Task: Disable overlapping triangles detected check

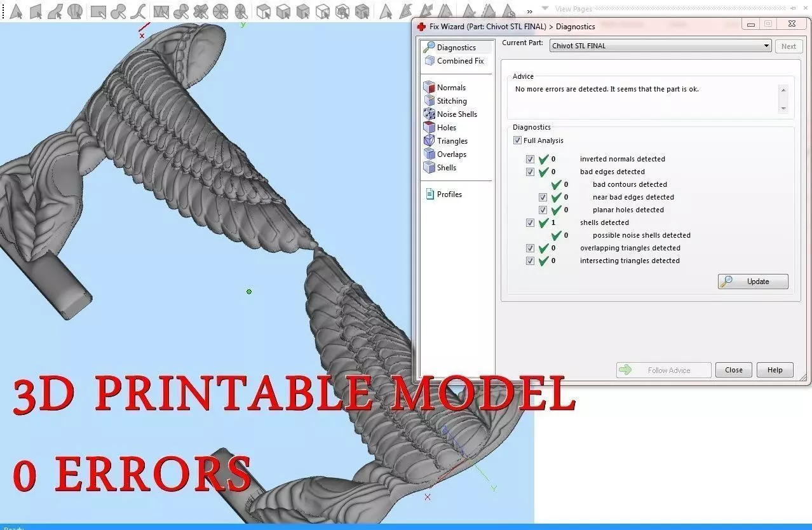Action: pos(530,248)
